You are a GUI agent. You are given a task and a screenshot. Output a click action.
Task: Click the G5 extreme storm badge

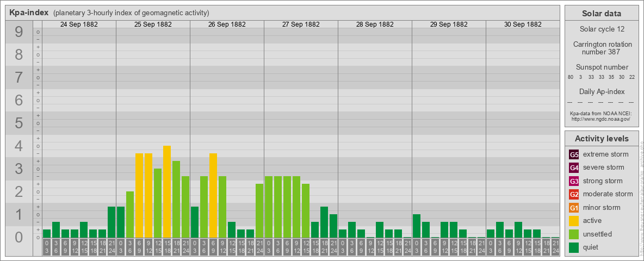[x=574, y=154]
